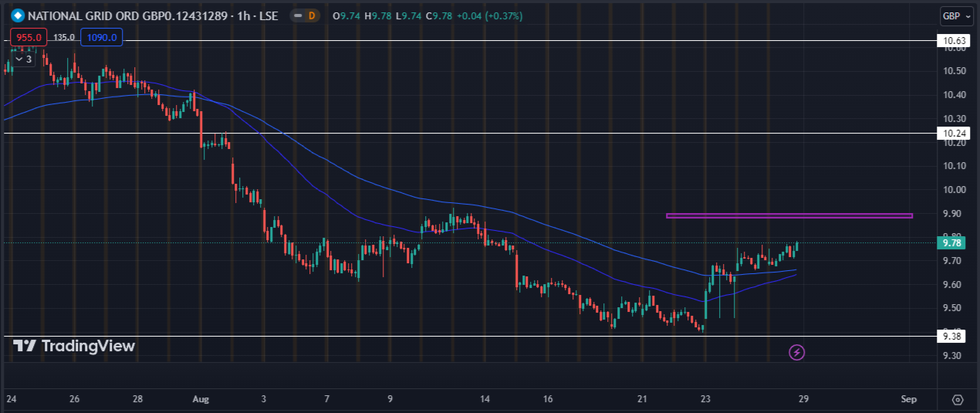
Task: Open chart settings hexagon gear icon
Action: click(958, 399)
